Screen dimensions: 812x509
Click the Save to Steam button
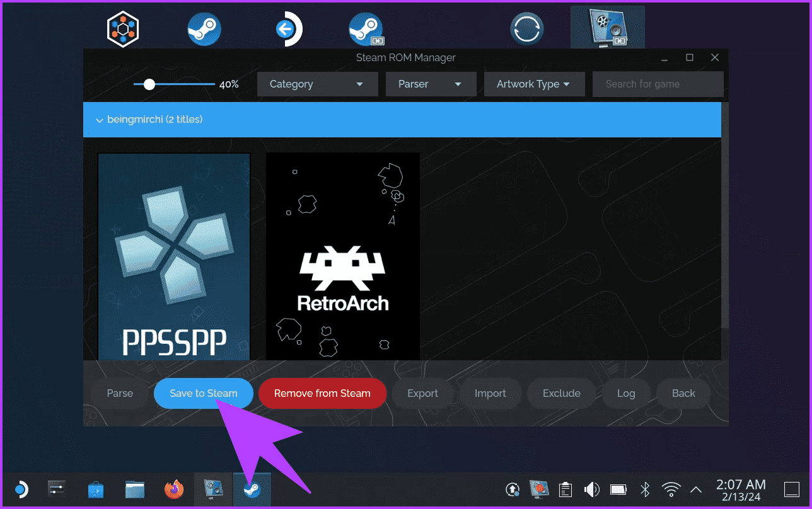(204, 393)
